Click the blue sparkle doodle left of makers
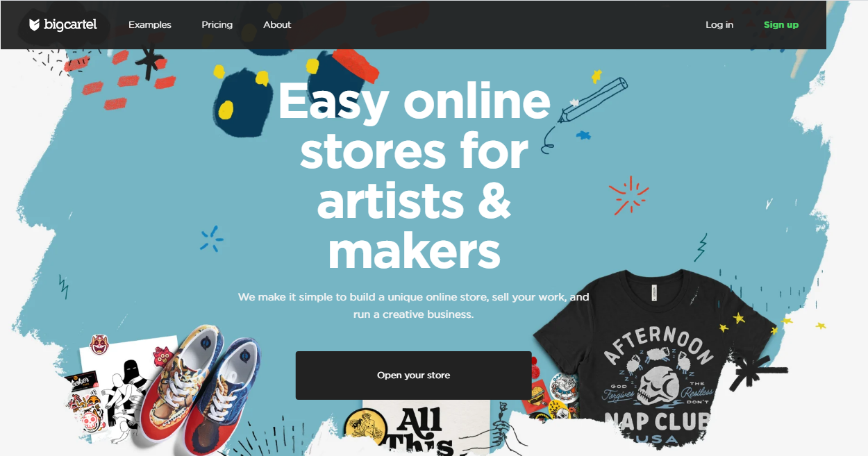This screenshot has width=868, height=456. (x=212, y=239)
